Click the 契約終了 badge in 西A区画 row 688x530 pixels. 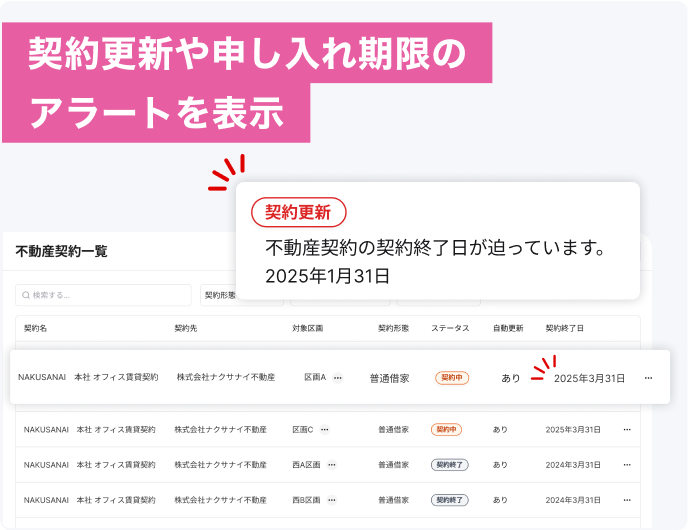click(449, 465)
